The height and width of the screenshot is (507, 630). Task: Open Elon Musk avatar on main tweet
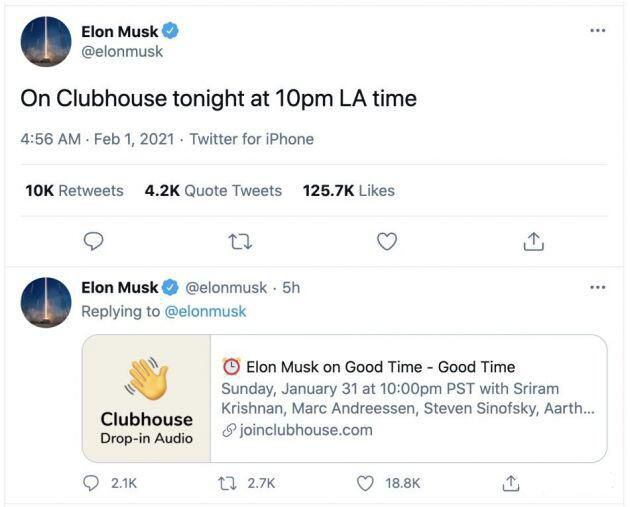[46, 41]
